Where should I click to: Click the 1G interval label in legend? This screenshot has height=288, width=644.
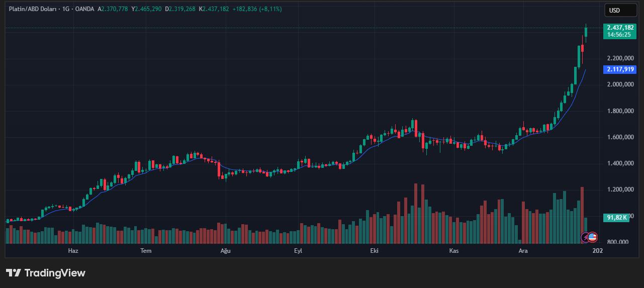point(65,9)
